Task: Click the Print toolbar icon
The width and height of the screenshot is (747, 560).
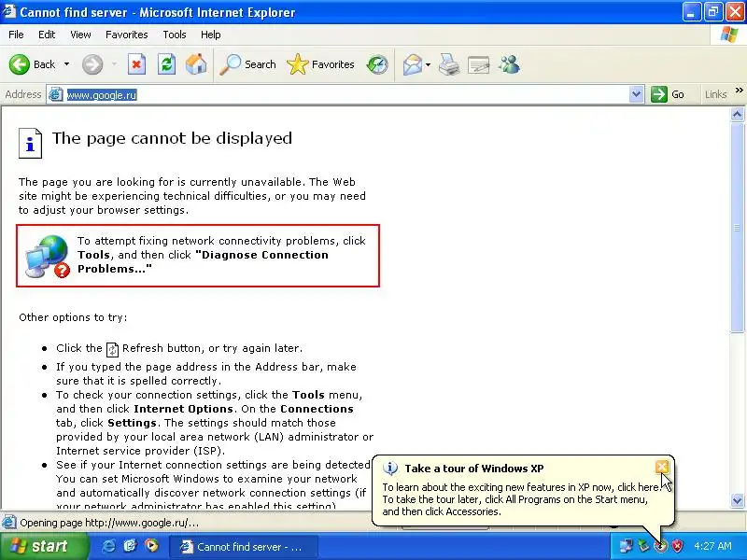Action: [x=449, y=64]
